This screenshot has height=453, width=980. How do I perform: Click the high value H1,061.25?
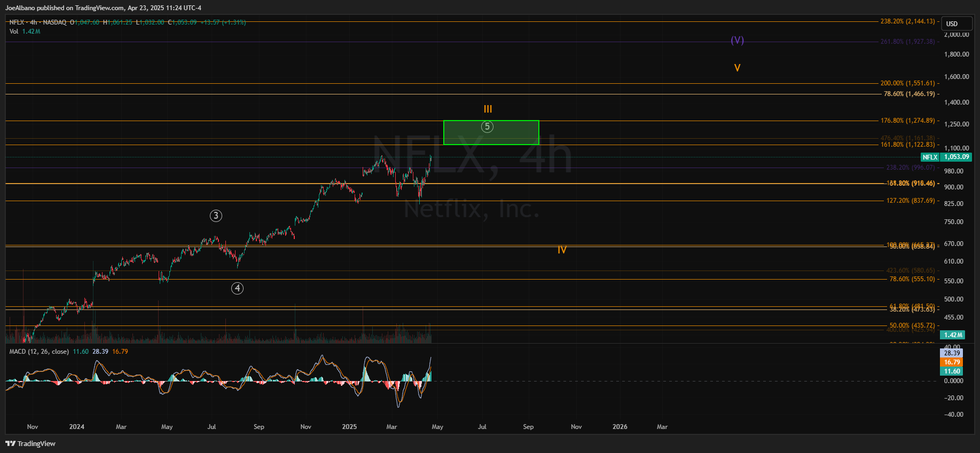[x=117, y=22]
